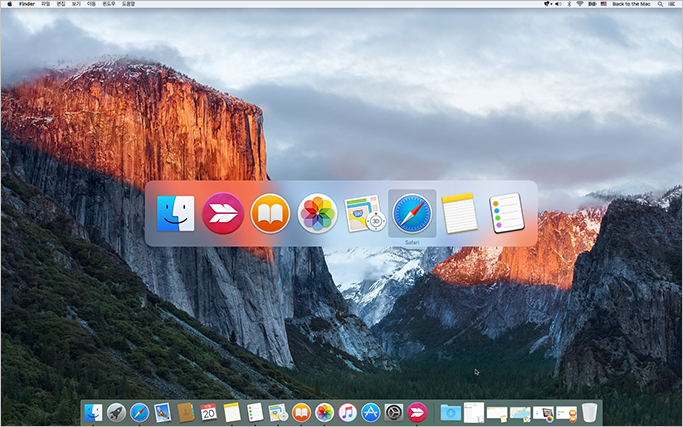The width and height of the screenshot is (683, 427).
Task: Open iTunes music note icon in Dock
Action: [348, 412]
